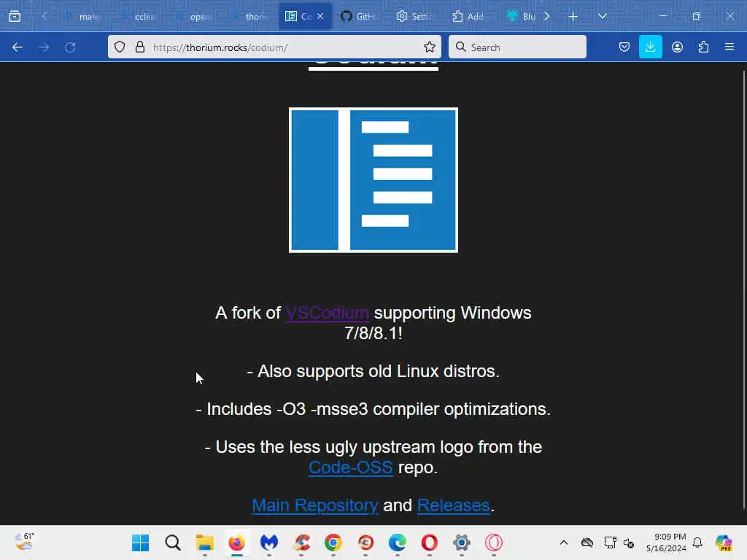This screenshot has width=747, height=560.
Task: Open the muted volume tray icon
Action: [629, 542]
